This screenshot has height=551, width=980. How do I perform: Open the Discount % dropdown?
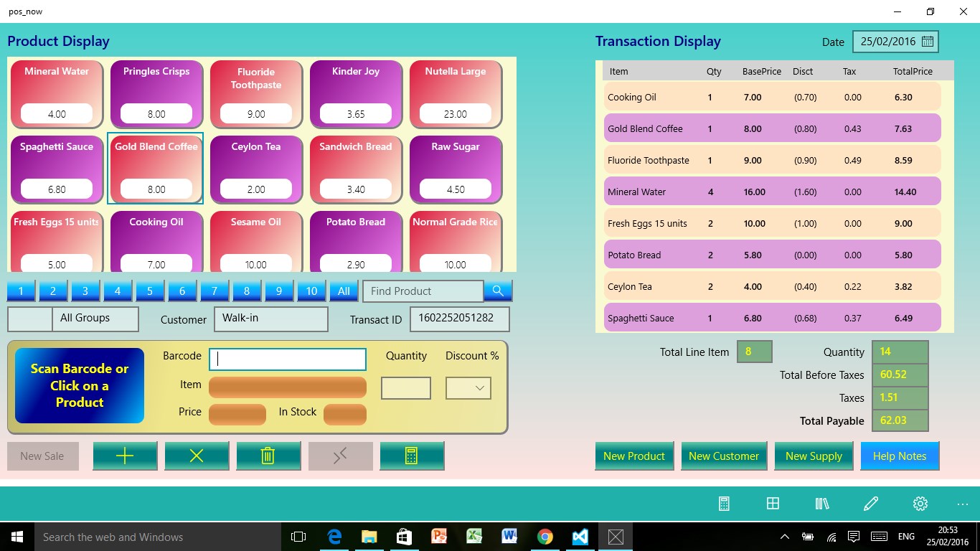coord(468,388)
